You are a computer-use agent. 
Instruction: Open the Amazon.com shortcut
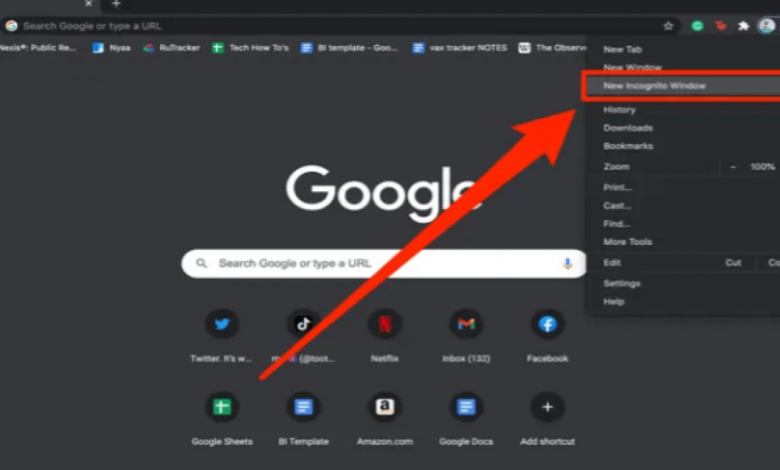tap(384, 407)
